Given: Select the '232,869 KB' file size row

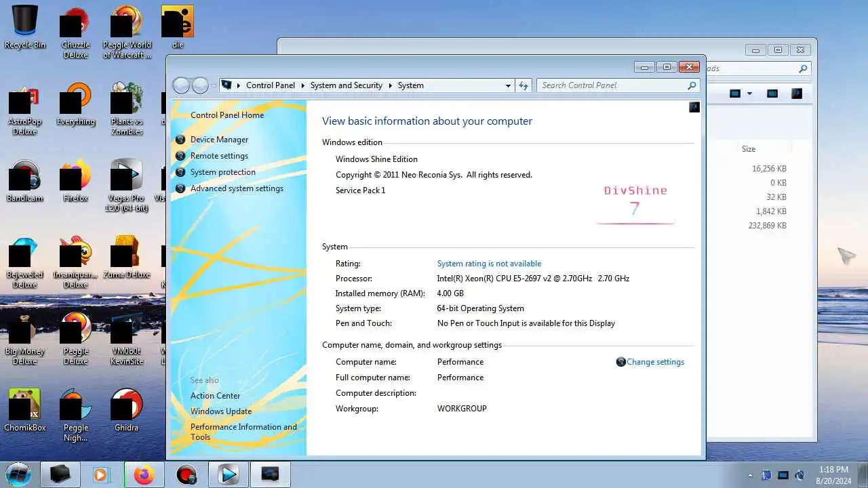Looking at the screenshot, I should click(767, 226).
